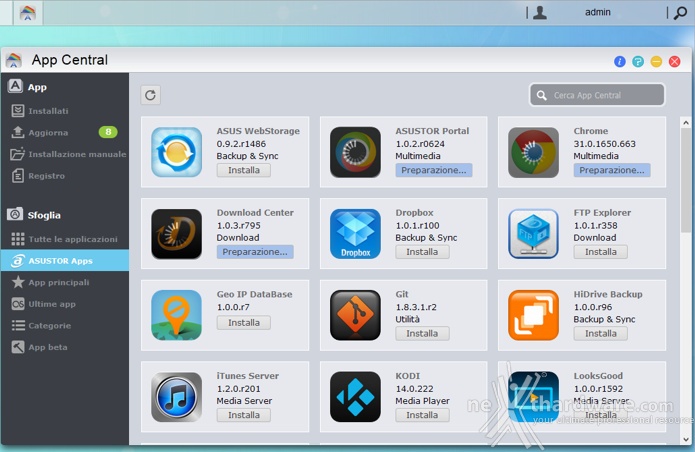
Task: Show Tutte le applicazioni
Action: tap(64, 239)
